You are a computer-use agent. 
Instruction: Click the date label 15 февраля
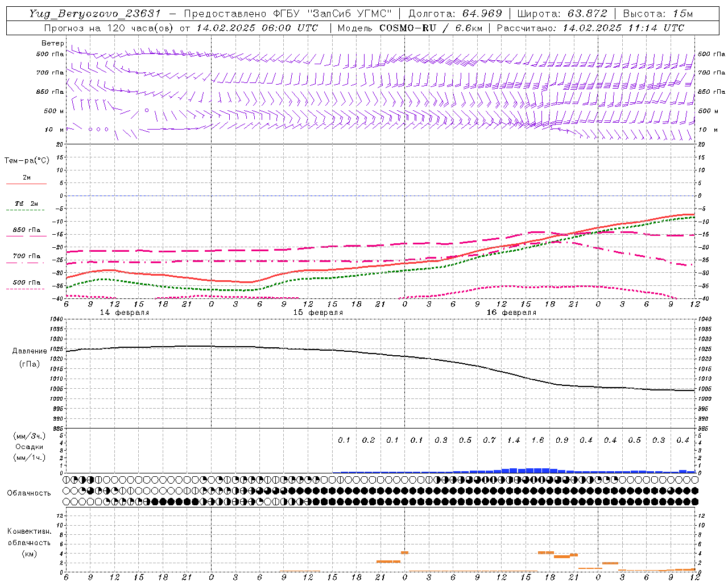click(x=318, y=313)
